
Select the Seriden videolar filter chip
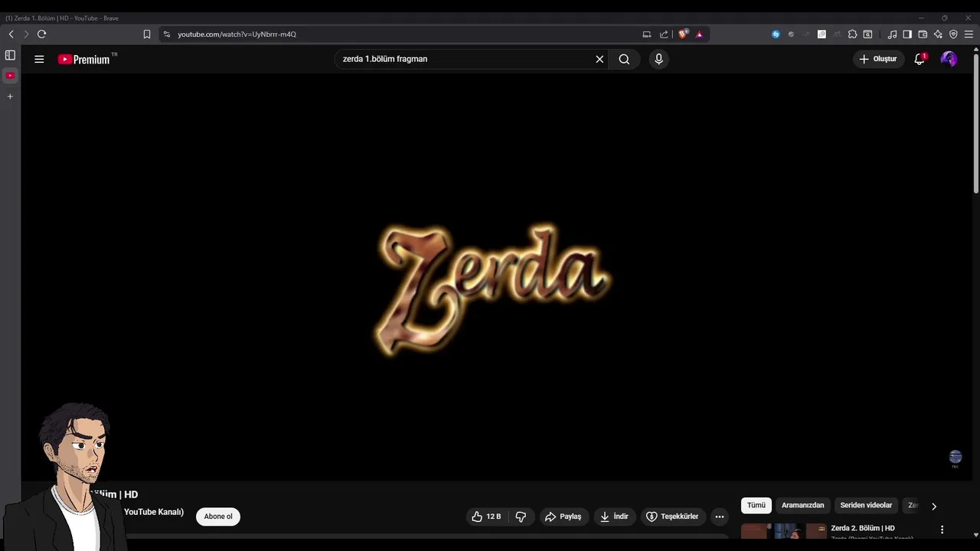click(866, 505)
